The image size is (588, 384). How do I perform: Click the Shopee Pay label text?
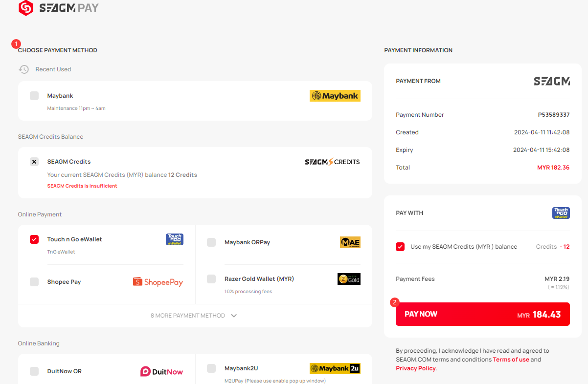coord(64,282)
